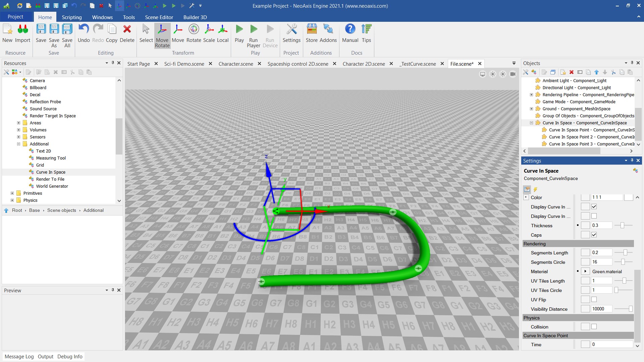Open the Store from ribbon
This screenshot has height=362, width=644.
(x=311, y=34)
